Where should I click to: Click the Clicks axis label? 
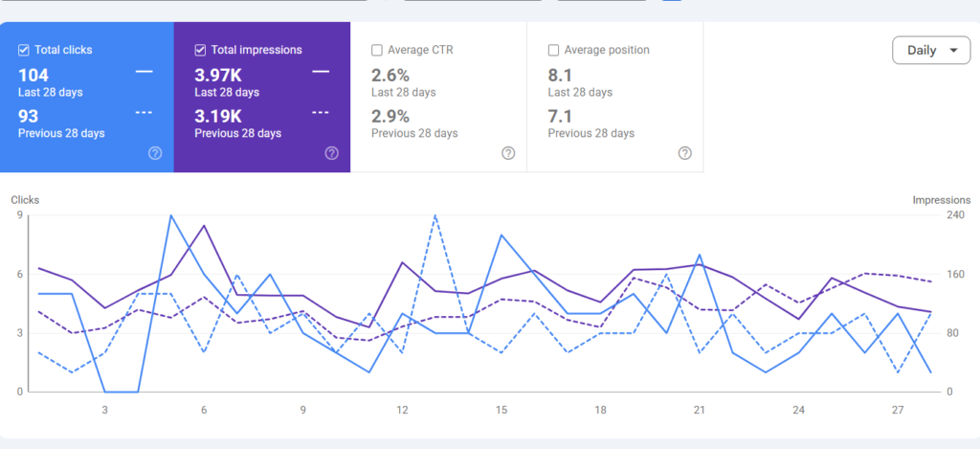pos(25,200)
